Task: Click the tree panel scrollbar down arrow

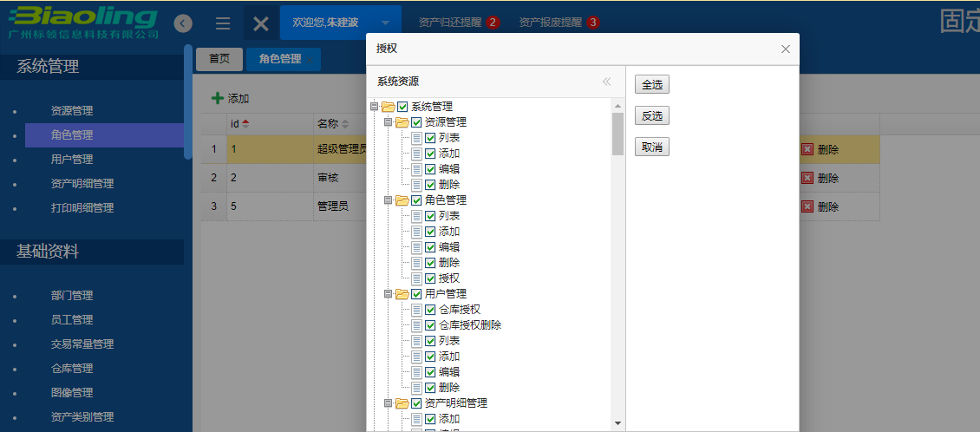Action: [617, 423]
